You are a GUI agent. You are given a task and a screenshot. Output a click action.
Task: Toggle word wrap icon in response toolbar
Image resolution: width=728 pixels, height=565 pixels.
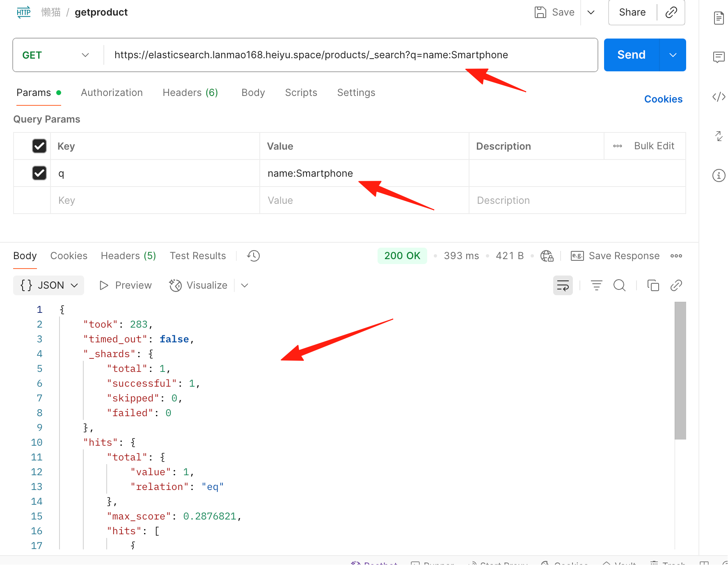[563, 285]
